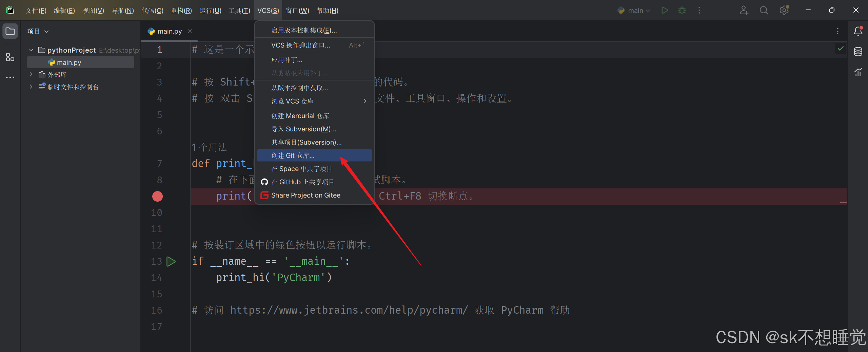
Task: Select 启用版本控制集成(E)...
Action: (315, 31)
